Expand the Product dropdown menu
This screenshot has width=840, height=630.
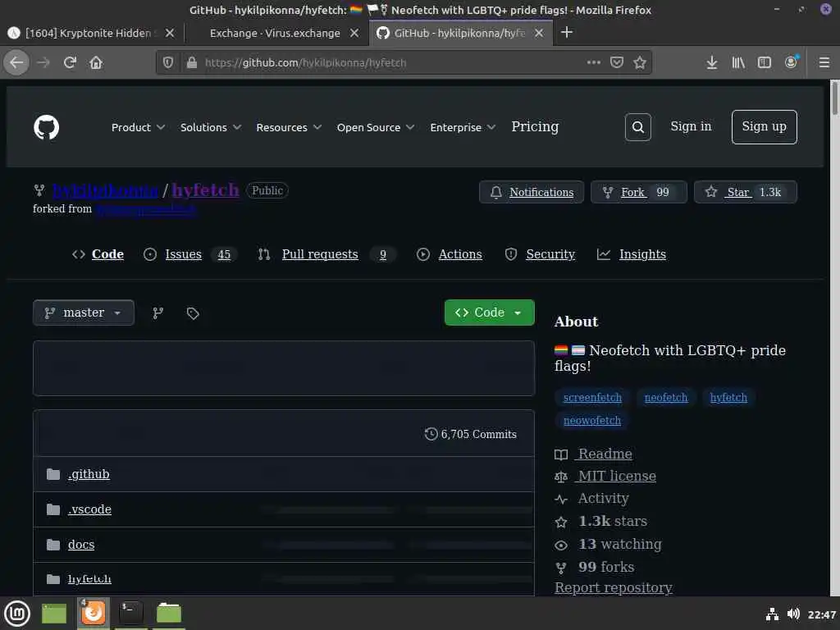pyautogui.click(x=138, y=127)
